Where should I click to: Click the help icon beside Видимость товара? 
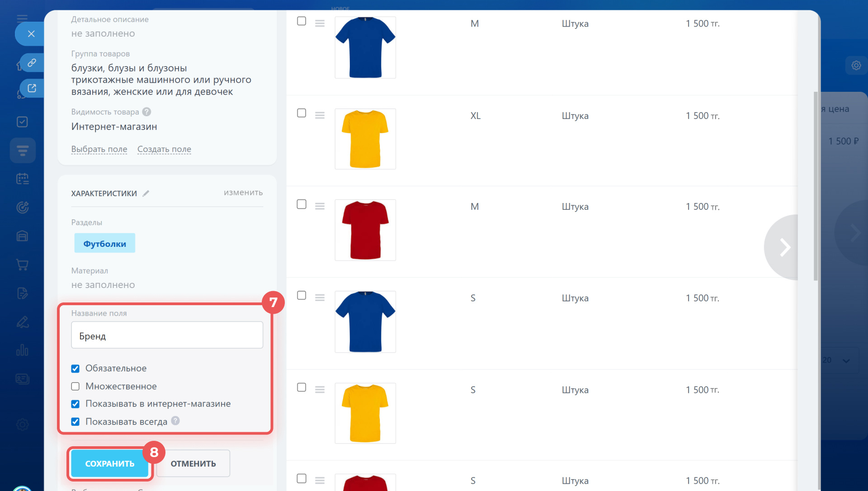point(146,112)
